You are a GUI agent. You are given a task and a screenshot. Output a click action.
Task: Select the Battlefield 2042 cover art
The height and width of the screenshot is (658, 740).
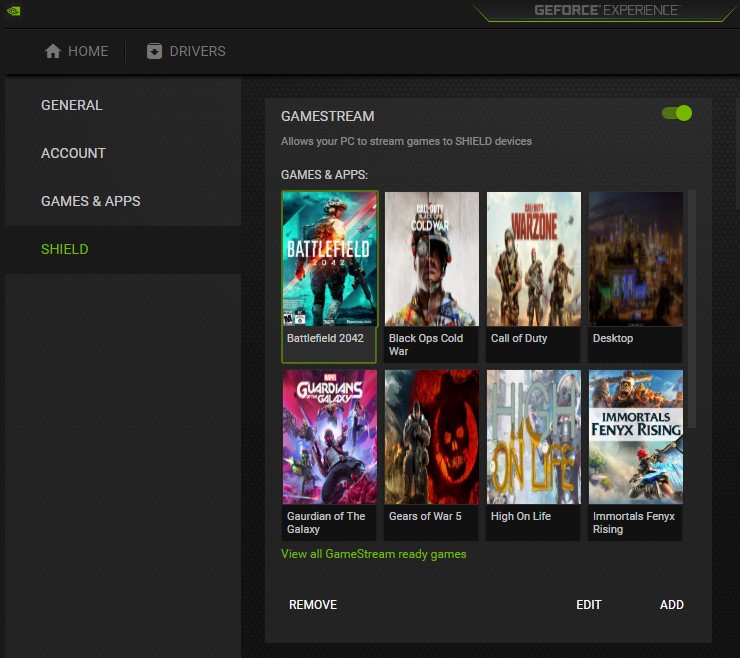pyautogui.click(x=330, y=259)
